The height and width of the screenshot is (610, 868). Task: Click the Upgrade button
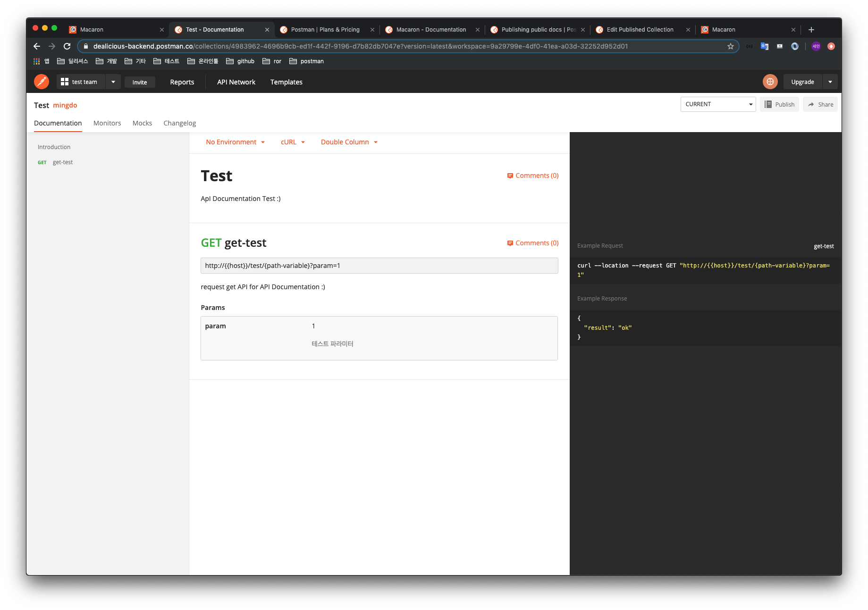point(802,81)
